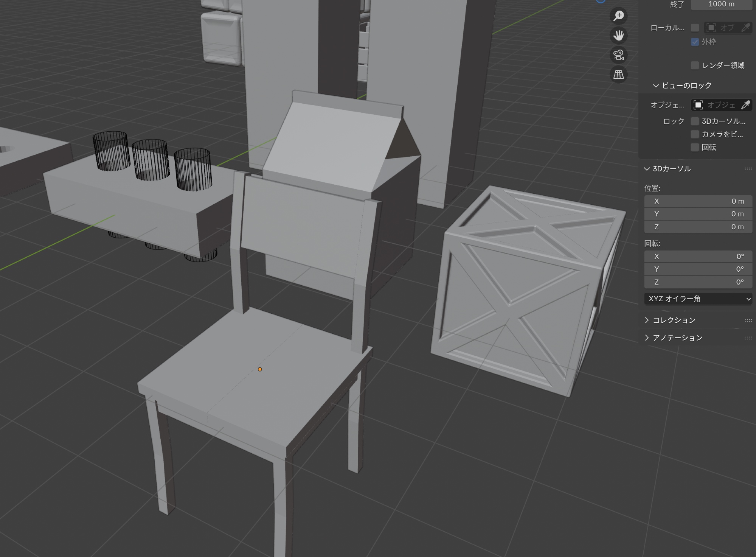Viewport: 756px width, 557px height.
Task: Switch perspective/orthographic with the grid icon
Action: tap(619, 75)
